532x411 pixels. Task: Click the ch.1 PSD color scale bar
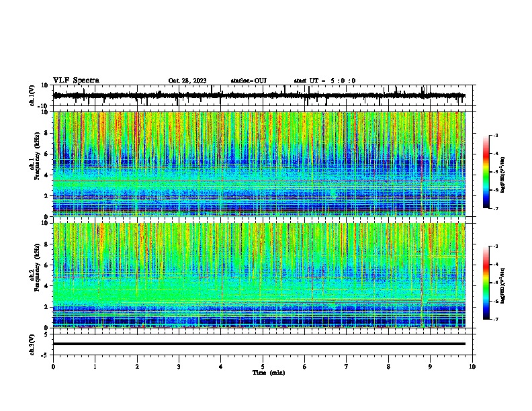486,172
